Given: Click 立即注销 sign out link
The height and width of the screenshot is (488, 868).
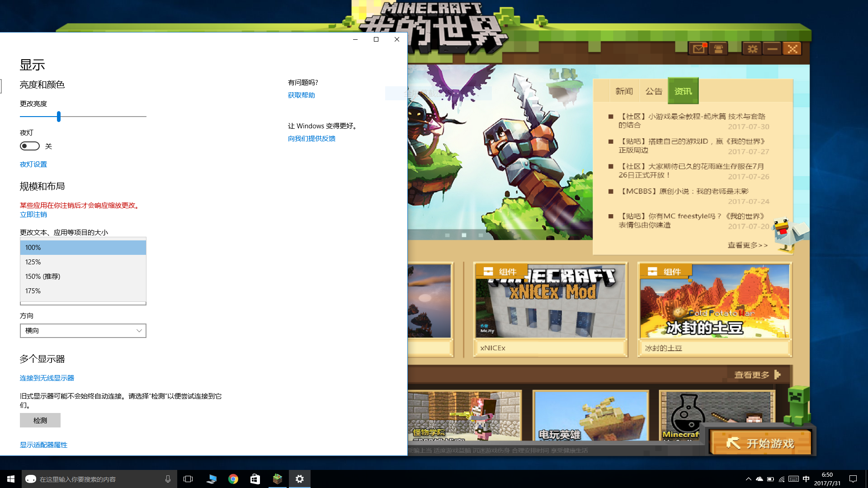Looking at the screenshot, I should 33,215.
